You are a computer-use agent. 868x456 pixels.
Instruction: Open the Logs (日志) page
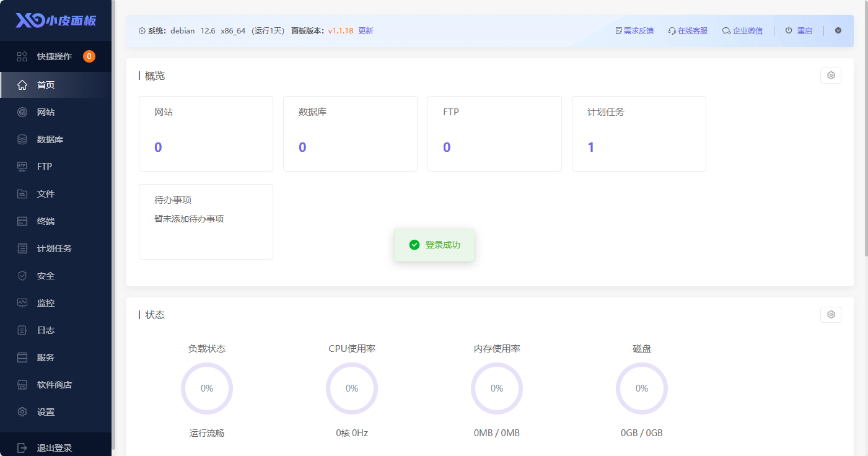pyautogui.click(x=46, y=330)
